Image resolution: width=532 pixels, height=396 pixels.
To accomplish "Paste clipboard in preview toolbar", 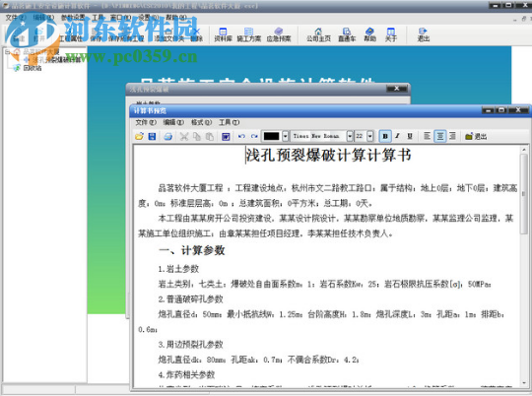I will [210, 136].
